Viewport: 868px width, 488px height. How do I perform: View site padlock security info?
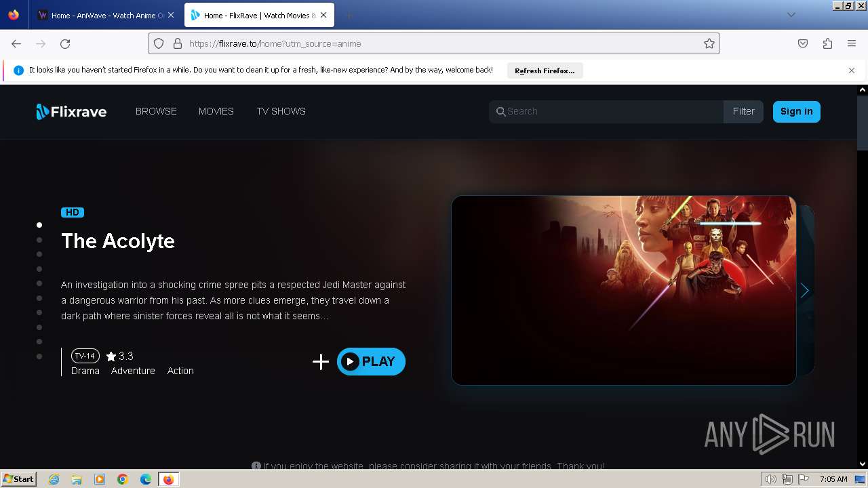pos(178,43)
